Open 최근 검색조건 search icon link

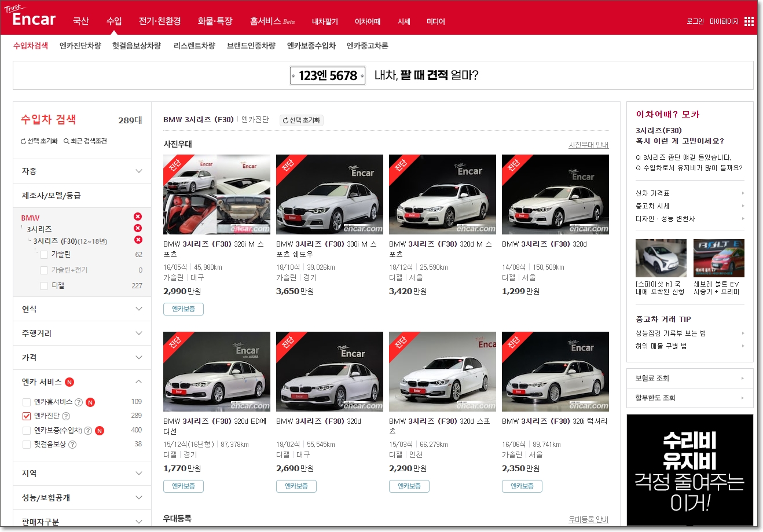(85, 141)
